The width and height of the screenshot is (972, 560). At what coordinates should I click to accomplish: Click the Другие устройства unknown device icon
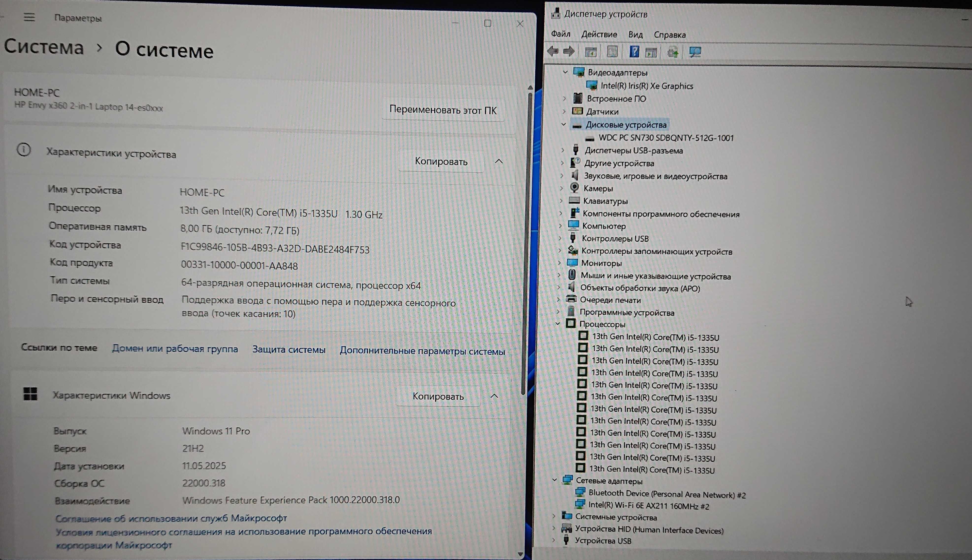coord(575,162)
